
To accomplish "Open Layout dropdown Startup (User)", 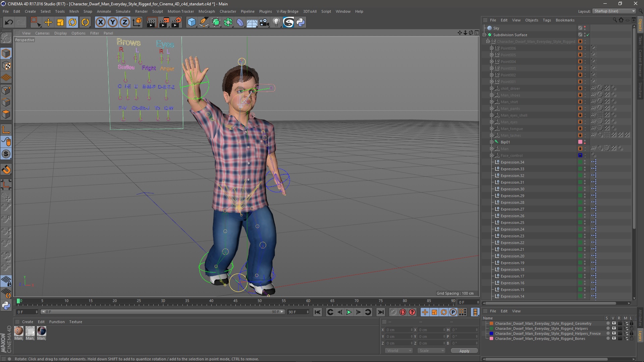I will coord(614,11).
